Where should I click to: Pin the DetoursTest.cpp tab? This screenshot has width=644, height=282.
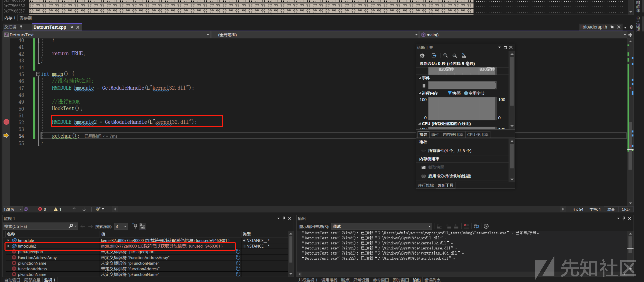pyautogui.click(x=71, y=27)
